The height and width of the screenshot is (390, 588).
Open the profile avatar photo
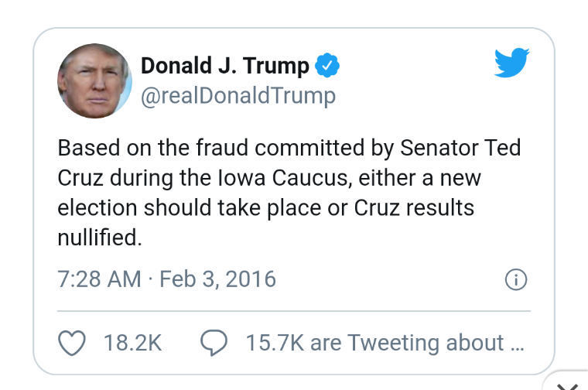point(94,80)
